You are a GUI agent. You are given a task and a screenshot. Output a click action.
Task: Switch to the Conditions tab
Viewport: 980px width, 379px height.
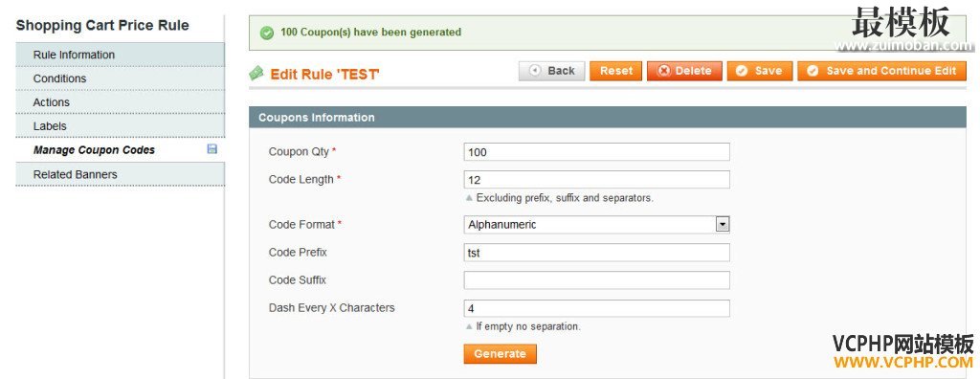coord(120,78)
